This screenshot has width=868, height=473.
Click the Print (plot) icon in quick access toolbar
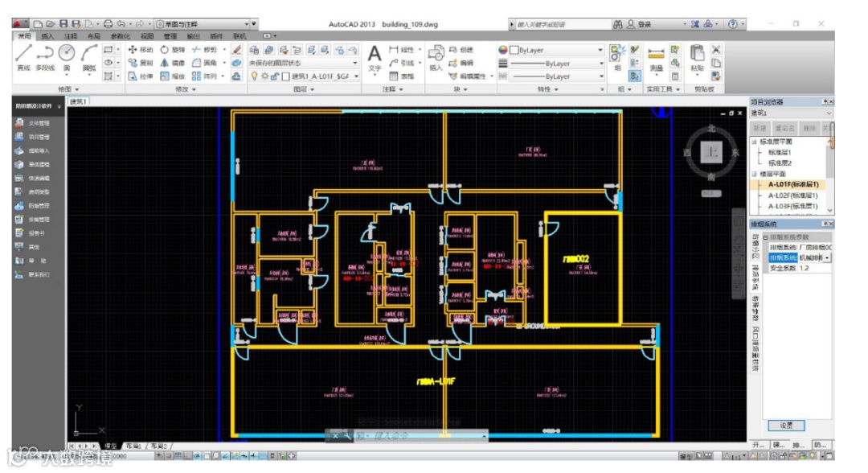tap(108, 24)
